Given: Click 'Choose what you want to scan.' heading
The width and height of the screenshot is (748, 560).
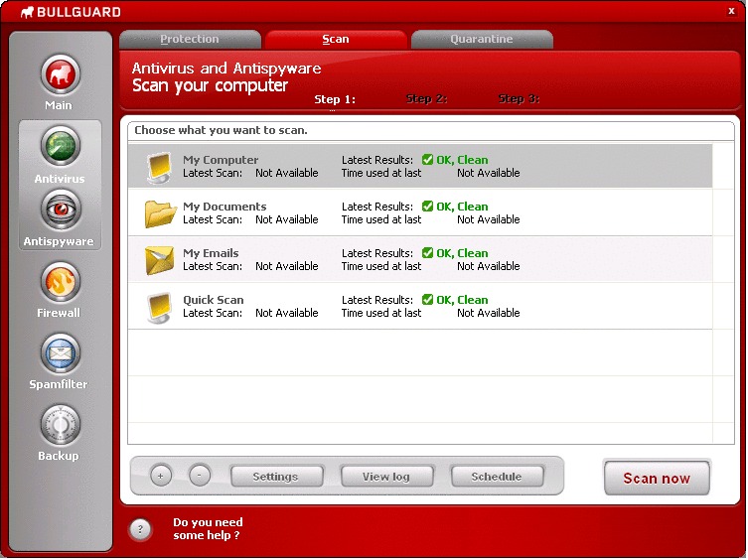Looking at the screenshot, I should tap(221, 130).
